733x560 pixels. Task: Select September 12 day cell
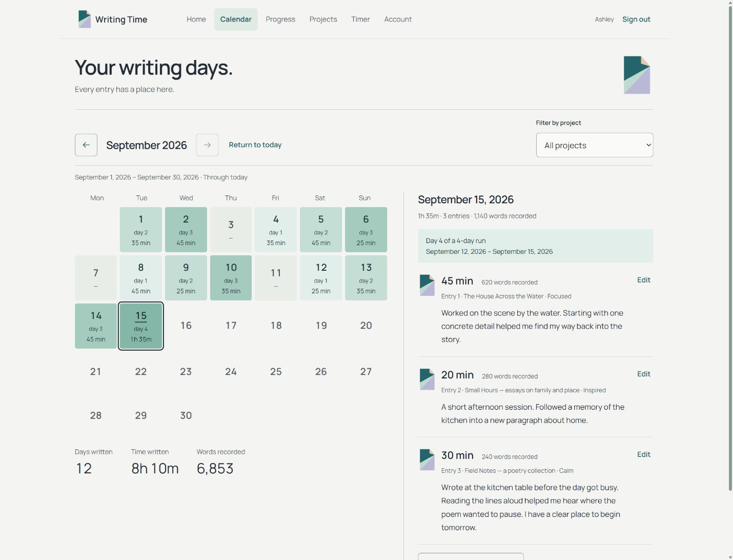[321, 278]
